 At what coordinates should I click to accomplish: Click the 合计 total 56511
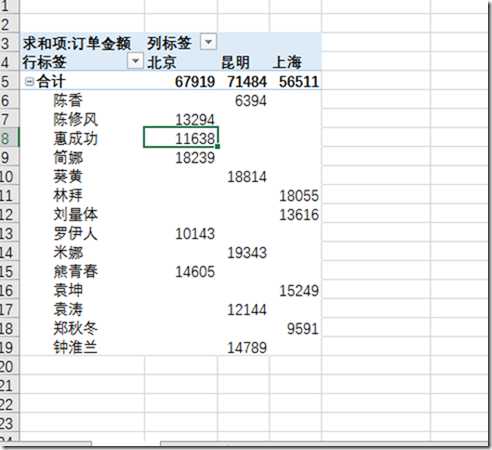[x=299, y=82]
